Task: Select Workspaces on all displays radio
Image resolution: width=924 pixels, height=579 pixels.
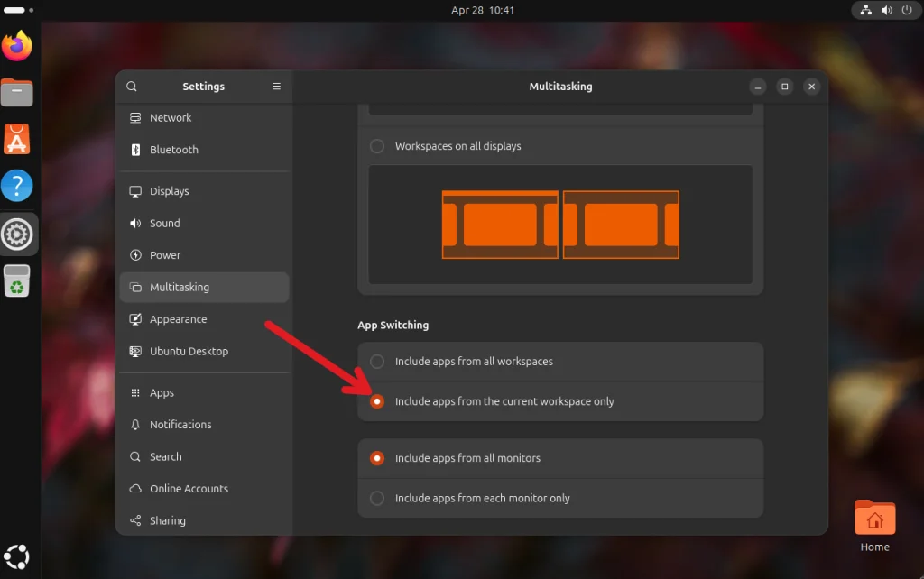Action: (377, 146)
